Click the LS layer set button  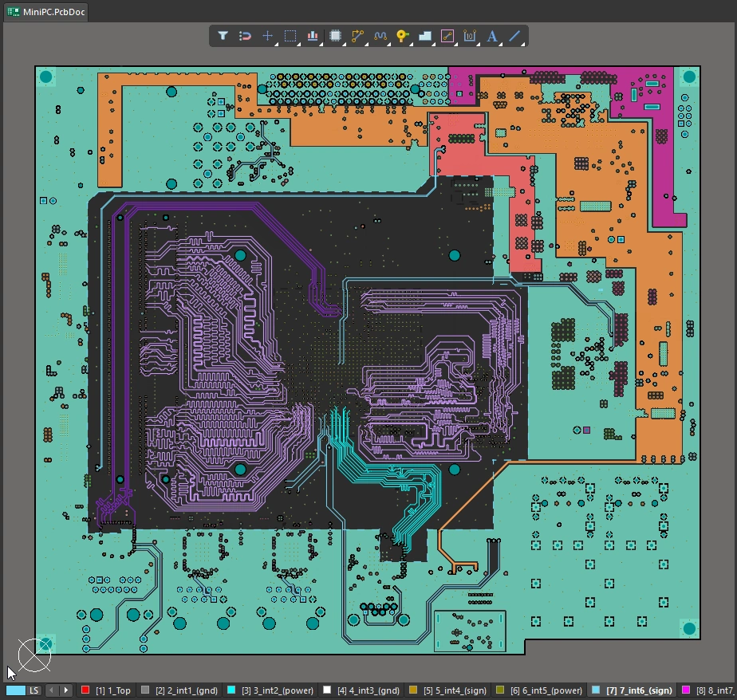coord(33,690)
